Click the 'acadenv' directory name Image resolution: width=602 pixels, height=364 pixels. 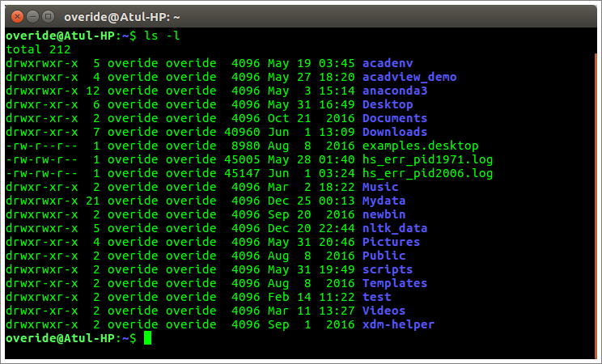(388, 63)
